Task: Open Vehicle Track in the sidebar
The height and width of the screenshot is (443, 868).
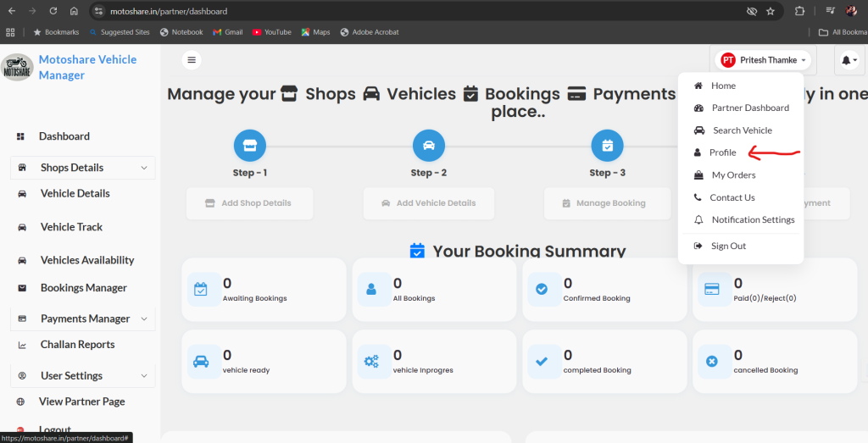Action: (71, 227)
